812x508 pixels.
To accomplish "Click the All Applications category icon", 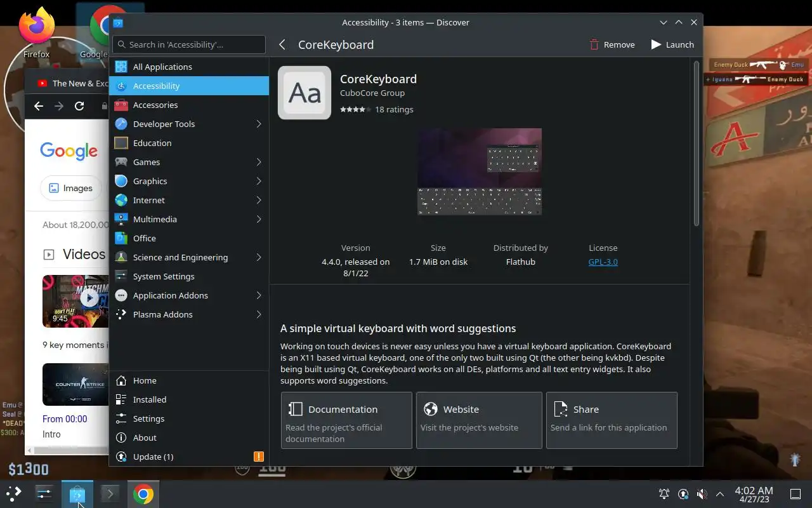I will 121,67.
